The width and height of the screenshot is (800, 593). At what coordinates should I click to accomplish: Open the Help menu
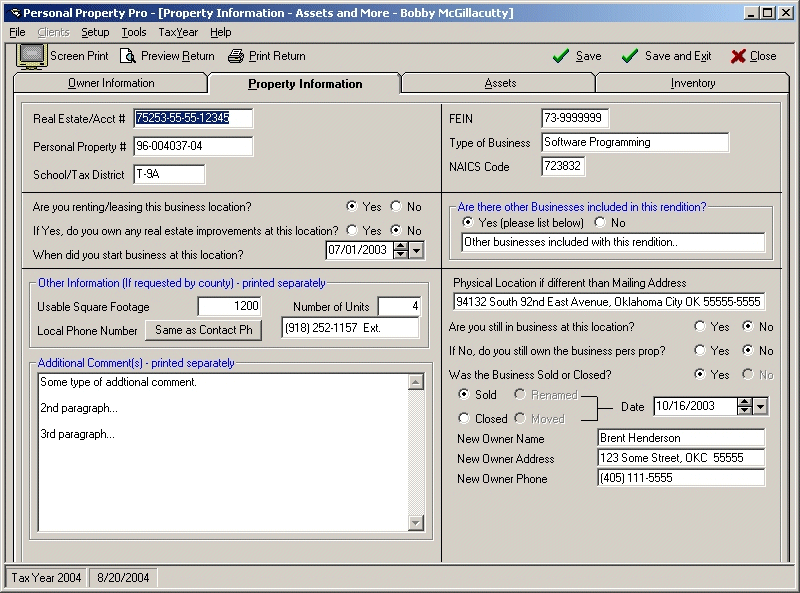click(220, 32)
